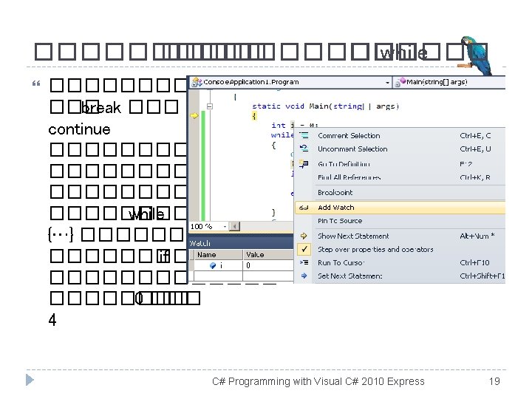Image resolution: width=532 pixels, height=399 pixels.
Task: Select Find All References entry
Action: point(400,177)
